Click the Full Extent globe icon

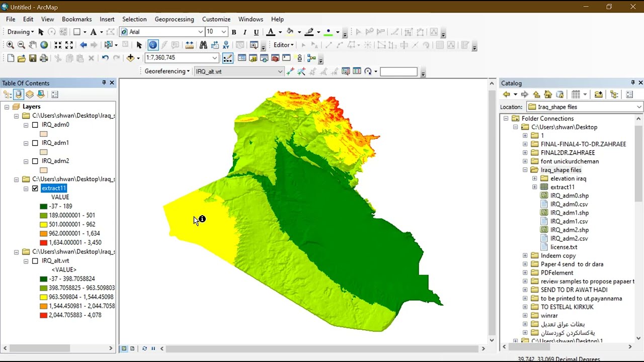pos(44,45)
